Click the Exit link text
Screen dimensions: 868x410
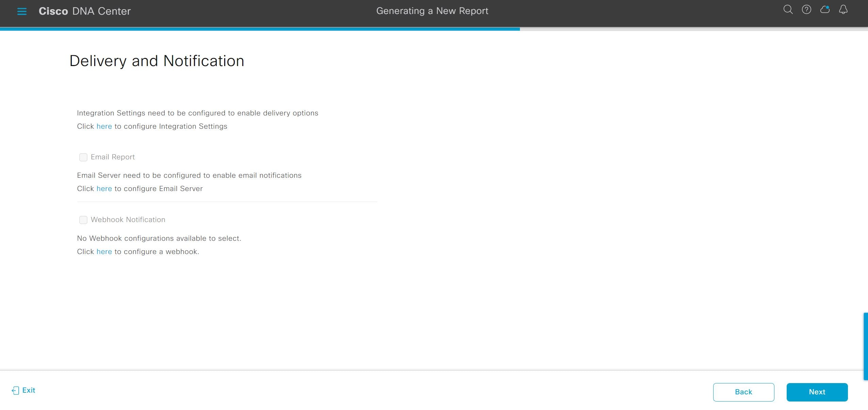(29, 390)
